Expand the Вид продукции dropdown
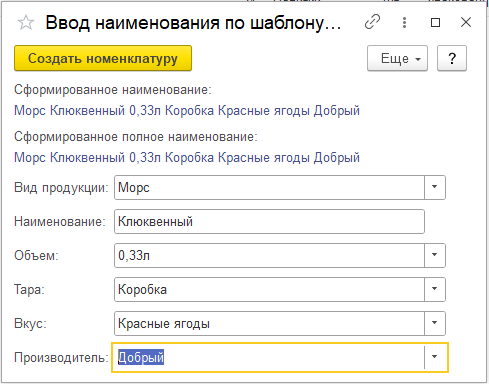 (435, 187)
